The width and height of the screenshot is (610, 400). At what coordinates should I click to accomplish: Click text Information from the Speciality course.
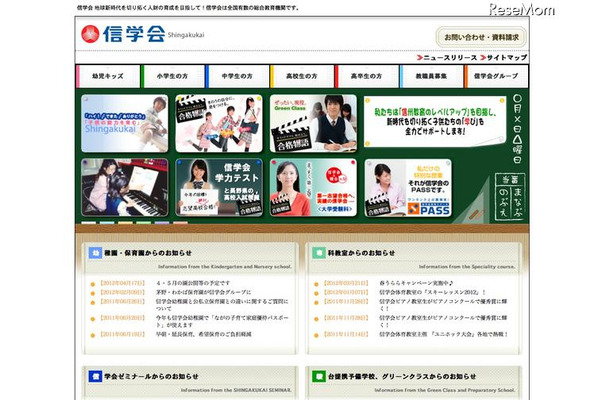(x=467, y=267)
